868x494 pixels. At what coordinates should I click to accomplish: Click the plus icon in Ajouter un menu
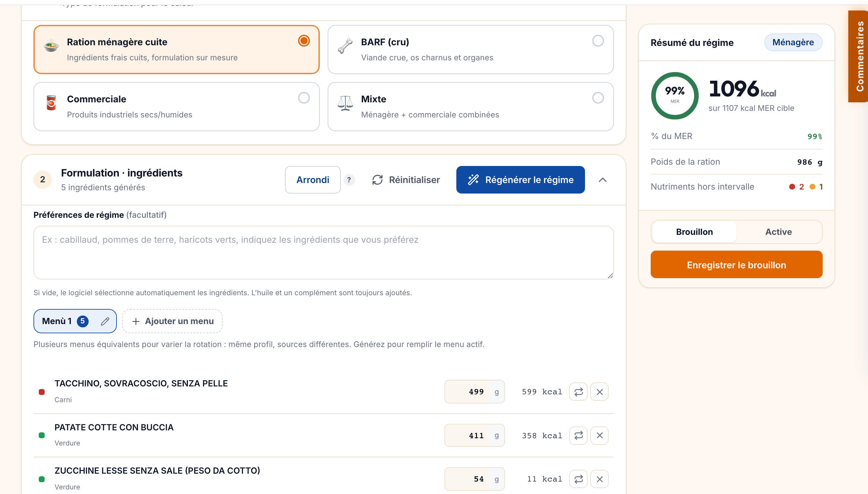point(136,321)
